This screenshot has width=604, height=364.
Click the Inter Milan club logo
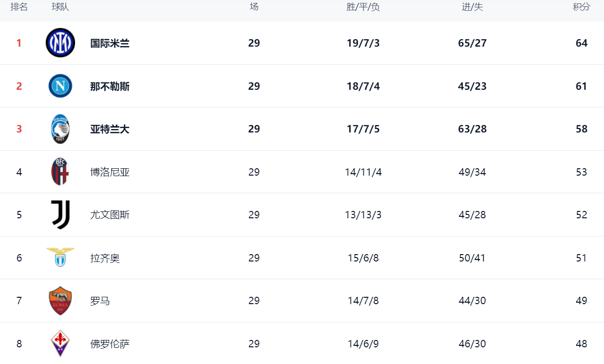[x=60, y=43]
